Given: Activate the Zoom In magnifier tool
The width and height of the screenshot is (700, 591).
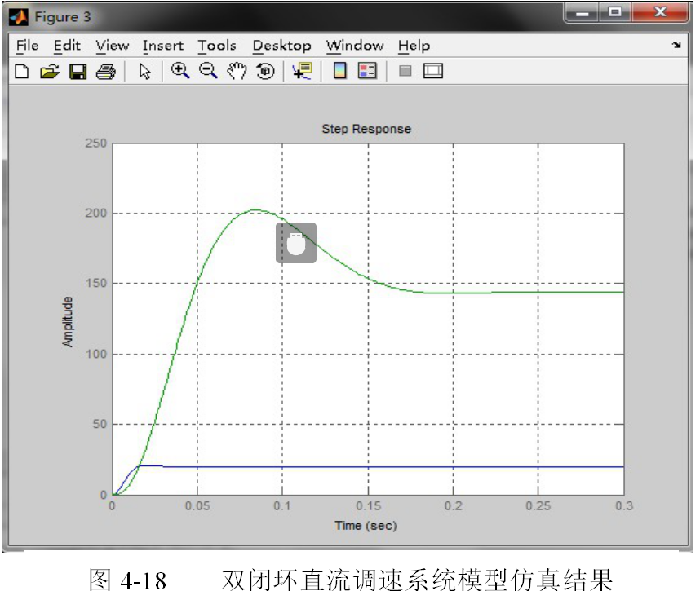Looking at the screenshot, I should click(x=180, y=71).
